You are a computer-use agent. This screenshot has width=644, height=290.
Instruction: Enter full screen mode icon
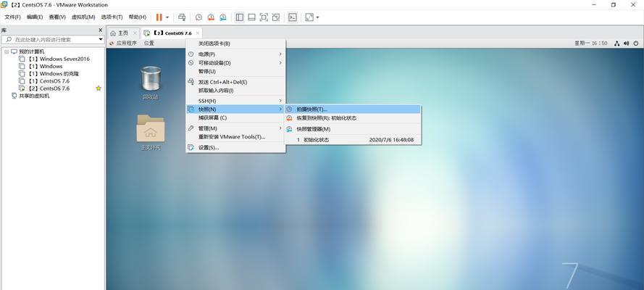click(264, 17)
